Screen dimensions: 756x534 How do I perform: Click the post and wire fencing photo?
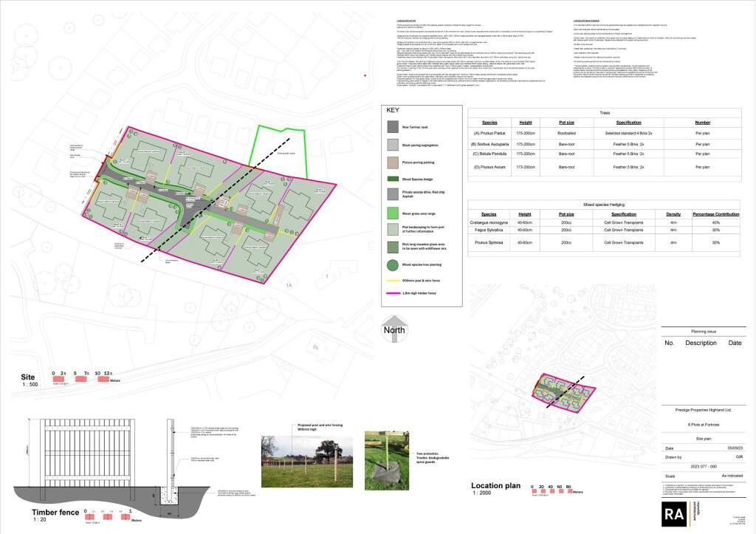tap(304, 462)
